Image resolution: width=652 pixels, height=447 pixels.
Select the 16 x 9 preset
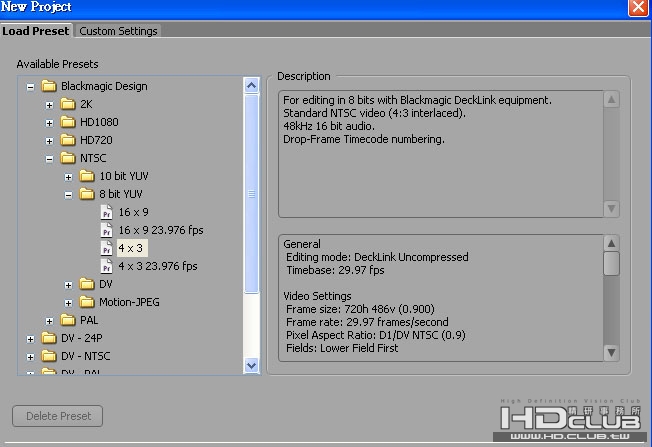point(133,212)
